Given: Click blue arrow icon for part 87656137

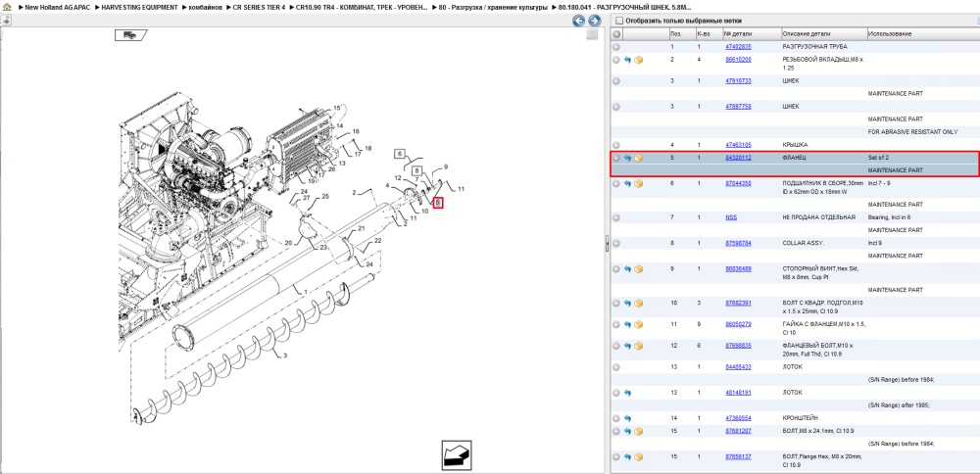Looking at the screenshot, I should [x=627, y=457].
